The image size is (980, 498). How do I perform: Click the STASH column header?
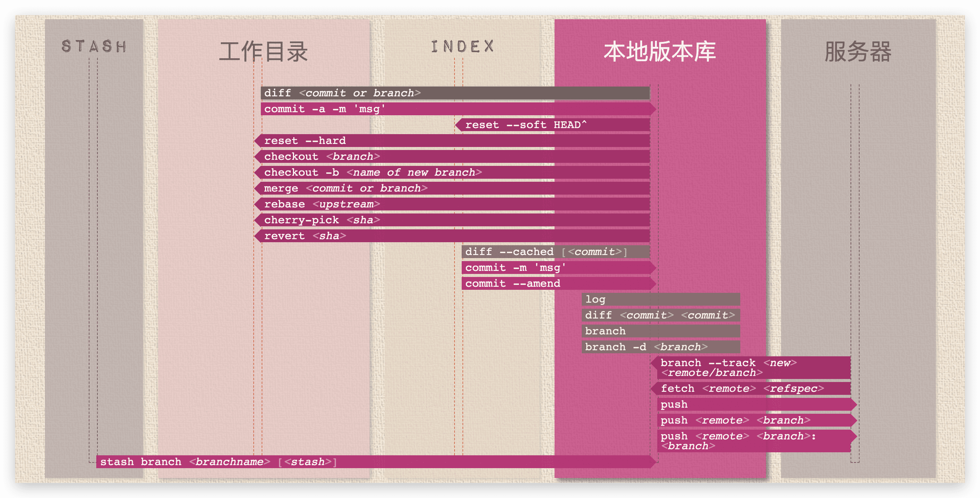click(x=94, y=46)
